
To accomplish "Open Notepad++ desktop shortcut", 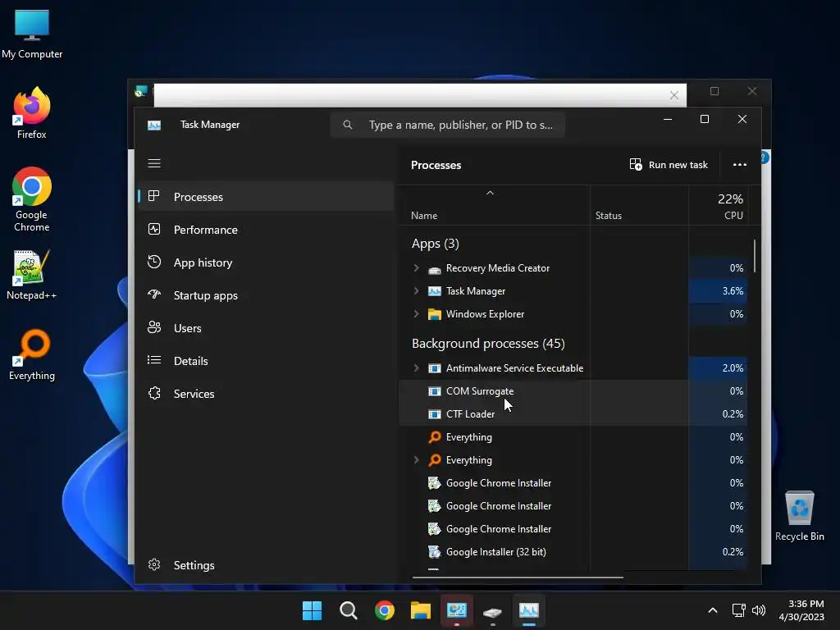I will point(32,275).
